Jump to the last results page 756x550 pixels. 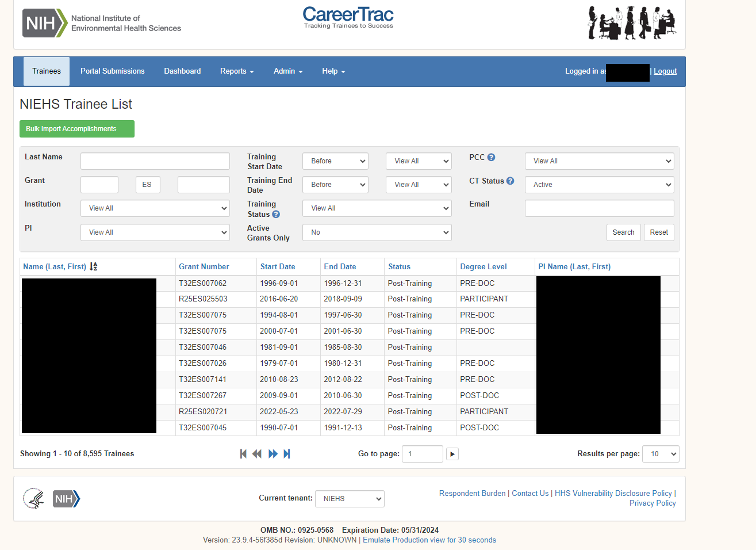[x=287, y=454]
